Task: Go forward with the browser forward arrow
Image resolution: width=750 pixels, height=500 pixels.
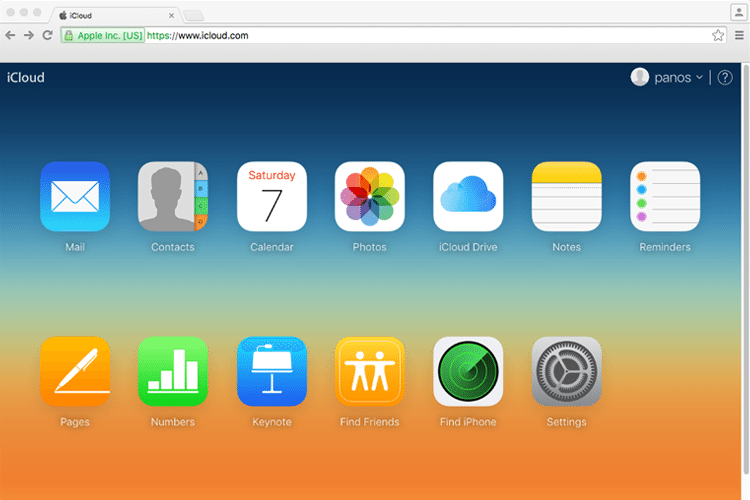Action: click(x=29, y=35)
